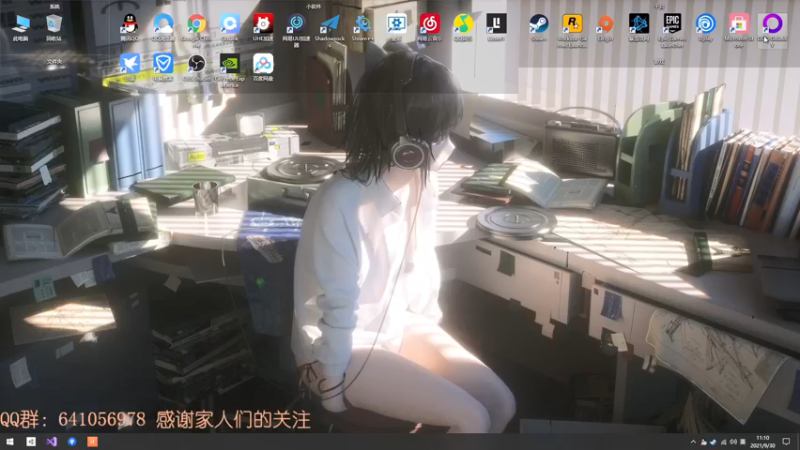Open the NetEase UU accelerator shortcut
Viewport: 800px width, 450px height.
[x=296, y=29]
